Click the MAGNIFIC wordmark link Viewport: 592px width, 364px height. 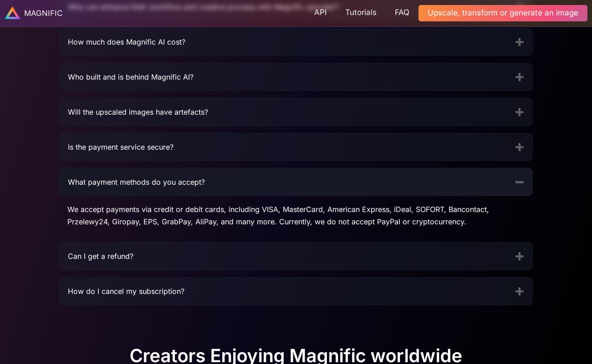pos(43,13)
